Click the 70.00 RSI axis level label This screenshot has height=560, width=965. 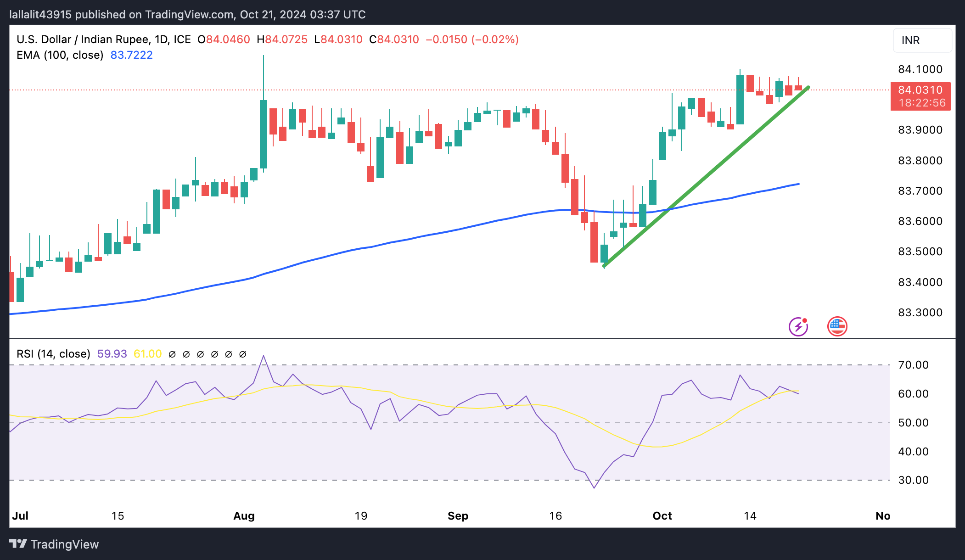point(913,365)
